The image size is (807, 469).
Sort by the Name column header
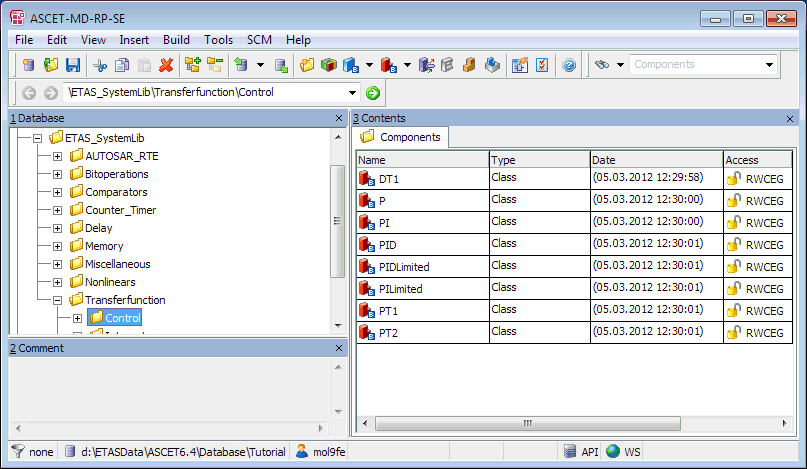click(423, 160)
